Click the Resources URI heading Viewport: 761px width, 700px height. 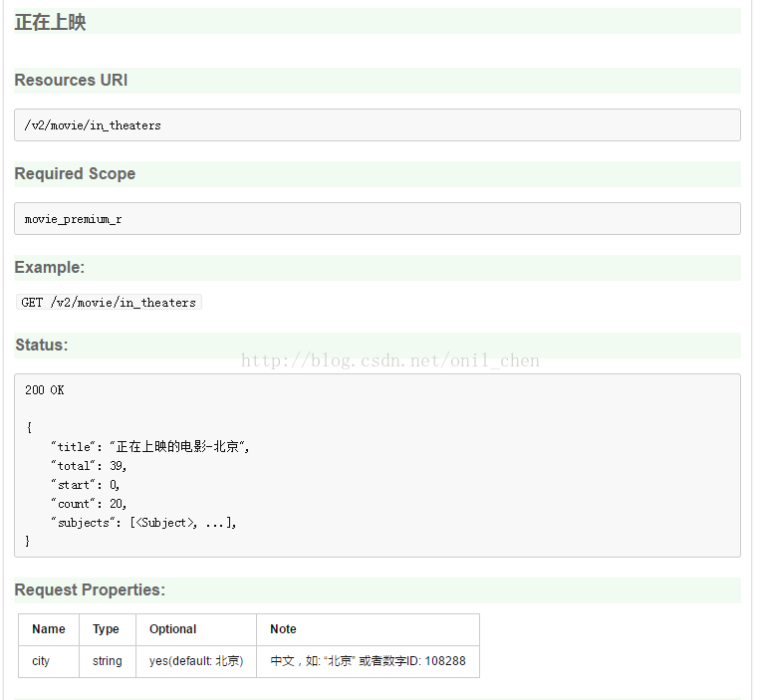click(71, 80)
